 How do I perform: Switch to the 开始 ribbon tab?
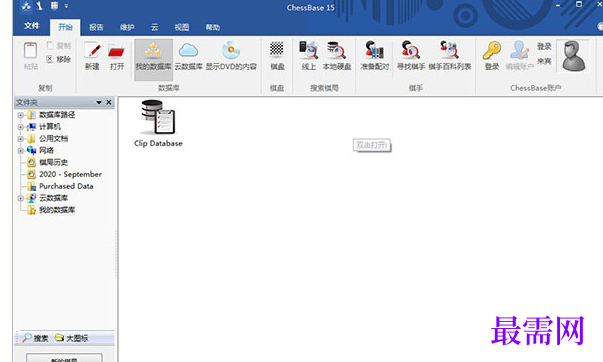[65, 27]
